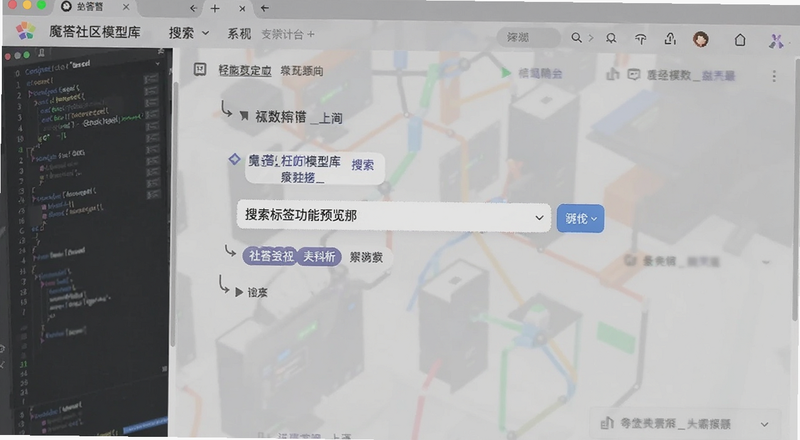Click the flag icon beside the first tree row
The width and height of the screenshot is (800, 440).
tap(244, 116)
